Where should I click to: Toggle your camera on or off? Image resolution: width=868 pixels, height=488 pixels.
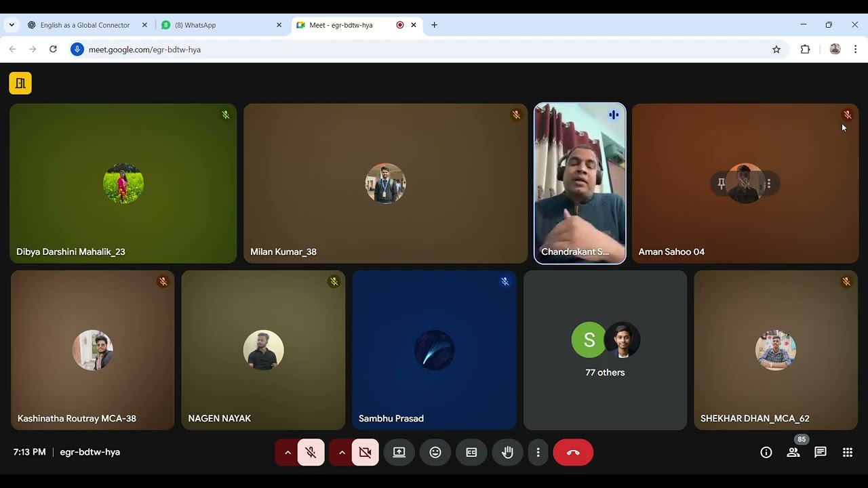point(366,452)
